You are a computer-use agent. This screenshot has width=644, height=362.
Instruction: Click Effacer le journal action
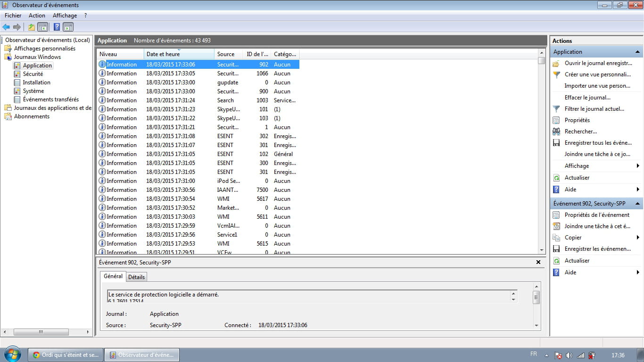point(587,98)
